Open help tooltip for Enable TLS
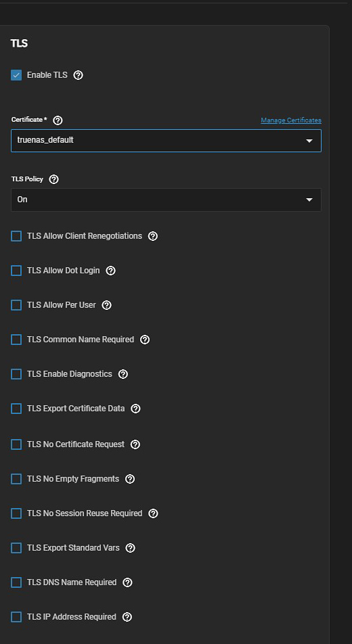Screen dimensions: 352x644 (x=78, y=75)
